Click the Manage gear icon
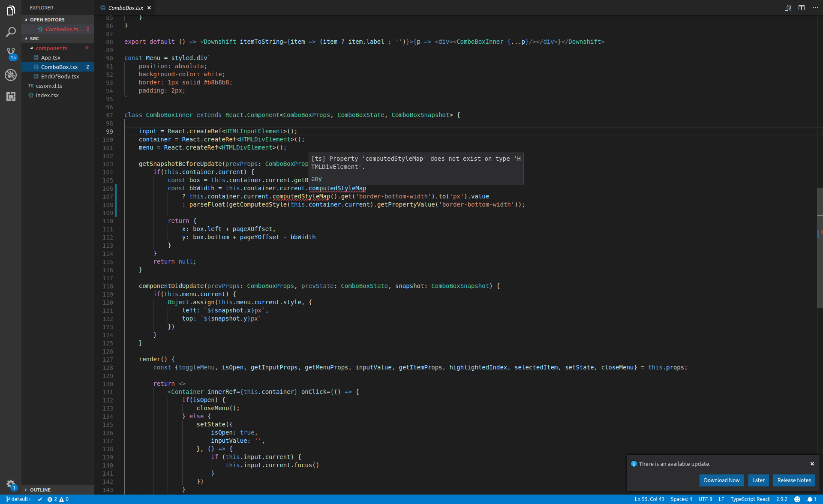 point(11,484)
